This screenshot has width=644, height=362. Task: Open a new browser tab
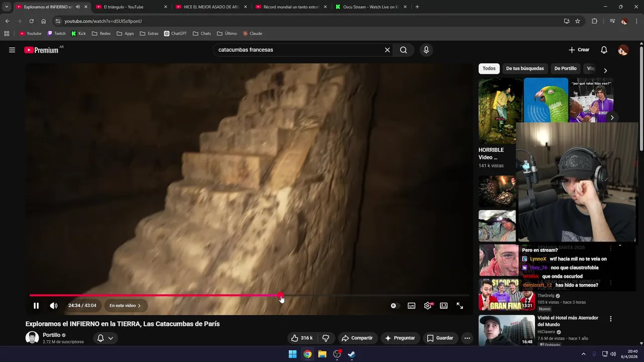tap(417, 7)
